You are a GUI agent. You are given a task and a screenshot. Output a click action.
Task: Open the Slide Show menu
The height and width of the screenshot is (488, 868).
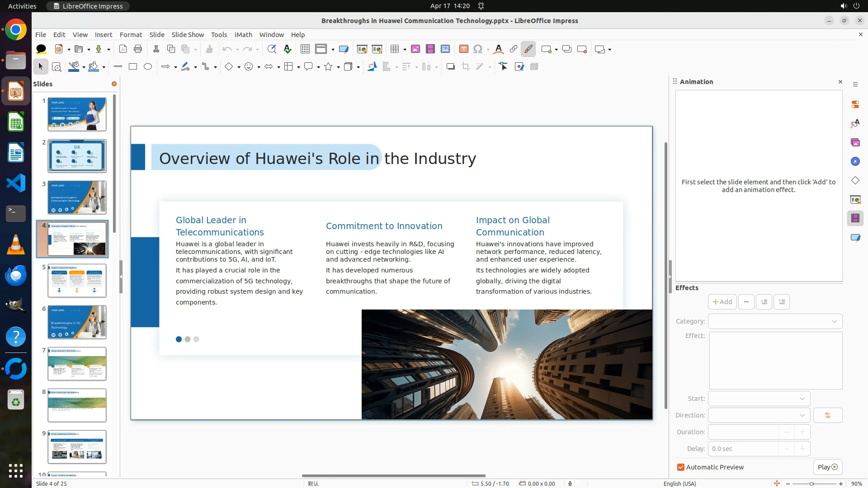point(187,35)
